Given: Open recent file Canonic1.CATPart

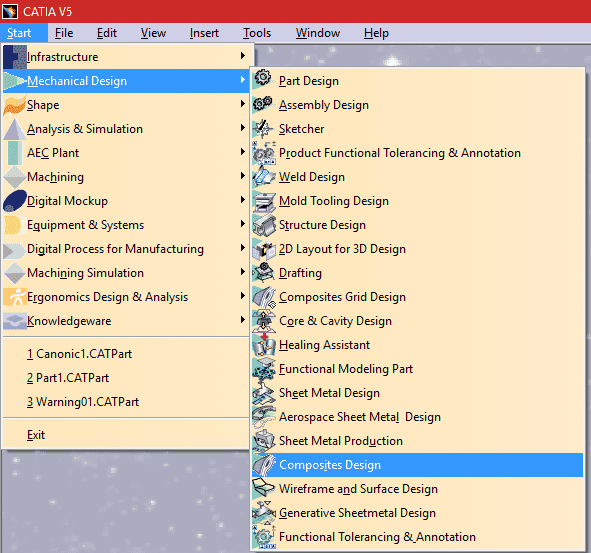Looking at the screenshot, I should pos(80,354).
